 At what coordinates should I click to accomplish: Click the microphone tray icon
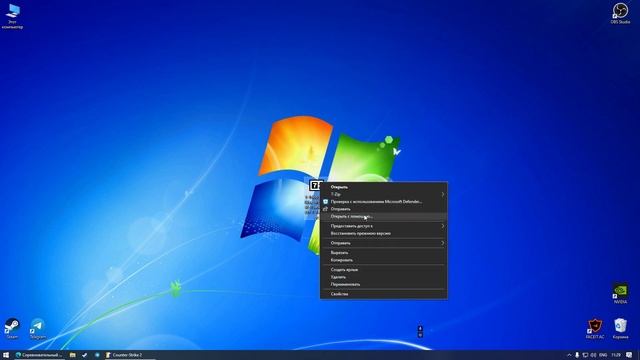coord(577,355)
